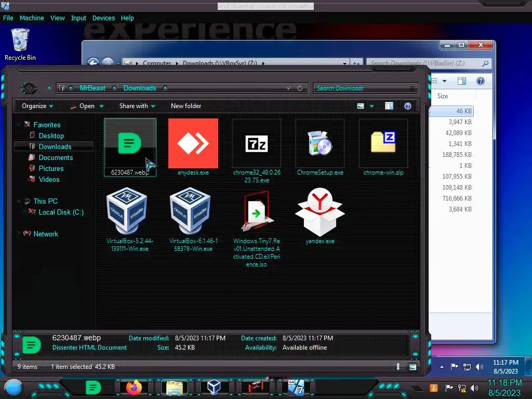Select VirtualBox-5.2.44-139111-Win.exe icon

tap(127, 211)
